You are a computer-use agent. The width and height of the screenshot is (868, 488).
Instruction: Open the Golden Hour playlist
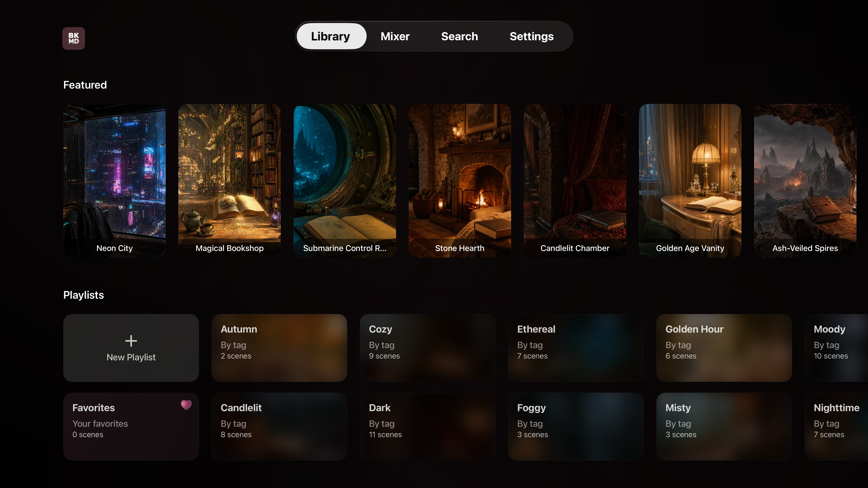click(724, 348)
